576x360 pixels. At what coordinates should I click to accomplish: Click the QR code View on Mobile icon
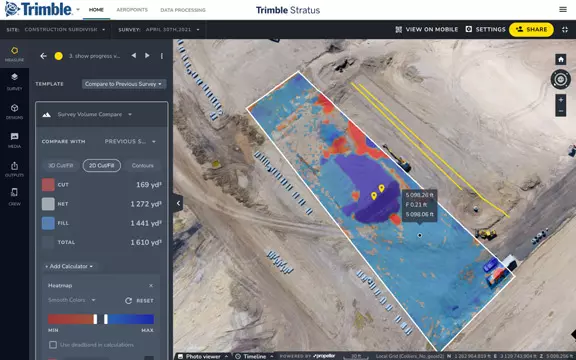[399, 29]
